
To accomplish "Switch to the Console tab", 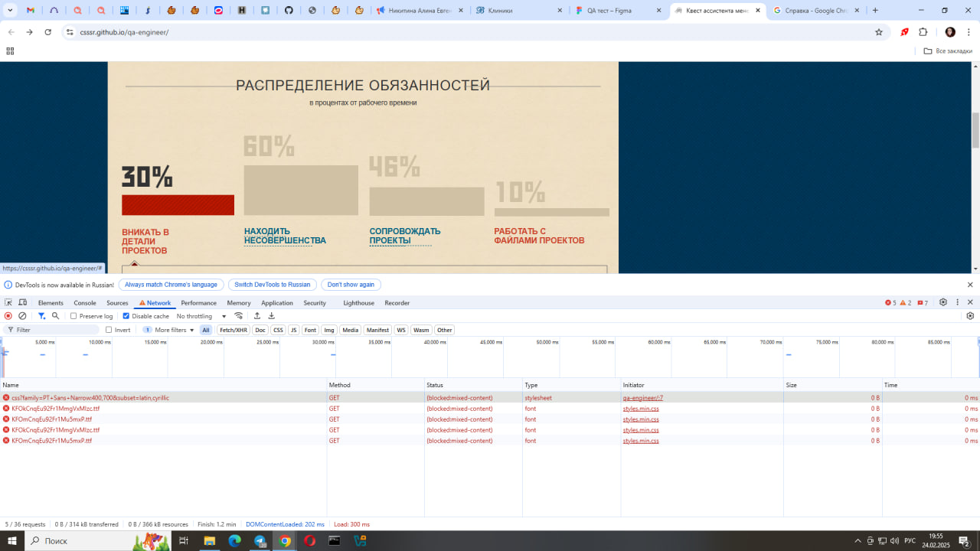I will click(85, 303).
